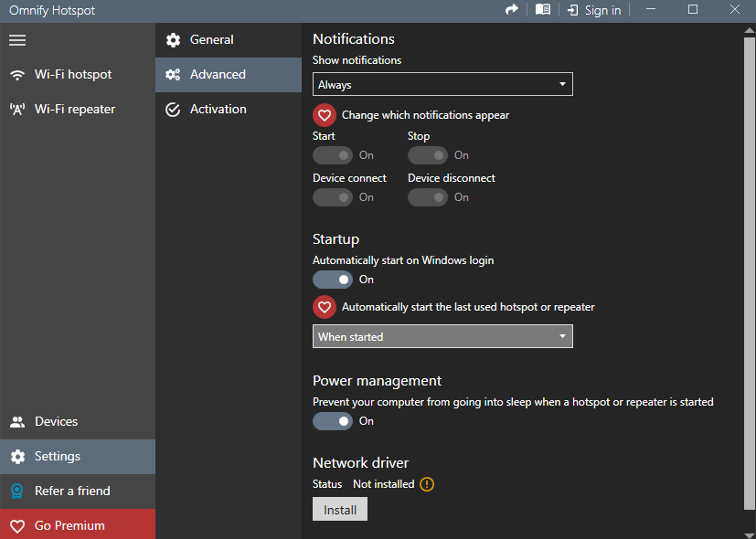The width and height of the screenshot is (756, 539).
Task: Click the Wi-Fi repeater antenna icon
Action: click(17, 110)
